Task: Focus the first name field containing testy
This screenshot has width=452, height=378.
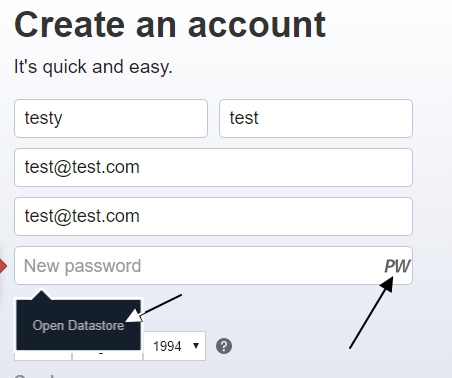Action: [111, 118]
